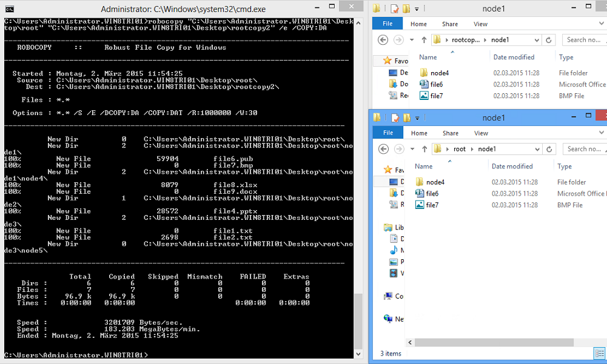Click the rootcop... breadcrumb in the address bar
The width and height of the screenshot is (607, 364).
point(466,40)
